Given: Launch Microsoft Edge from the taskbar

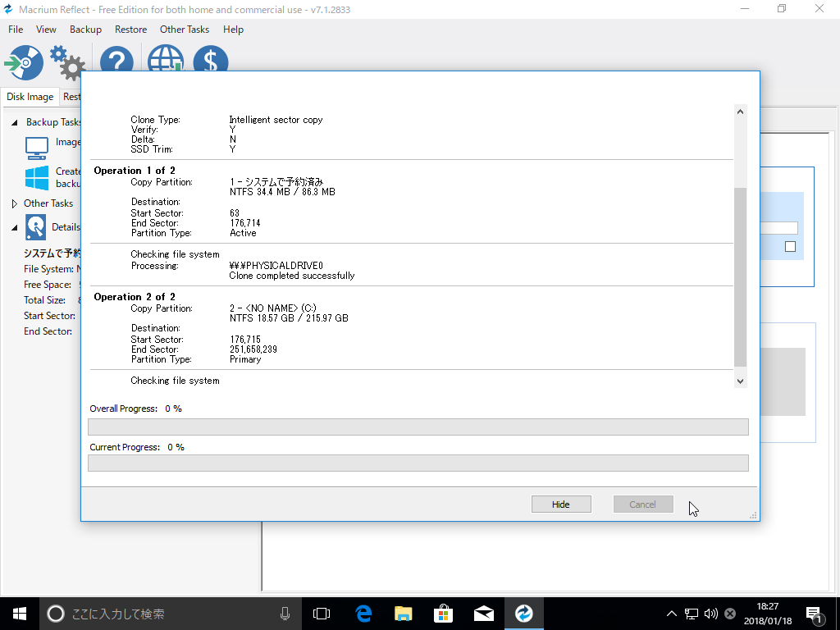Looking at the screenshot, I should (363, 614).
